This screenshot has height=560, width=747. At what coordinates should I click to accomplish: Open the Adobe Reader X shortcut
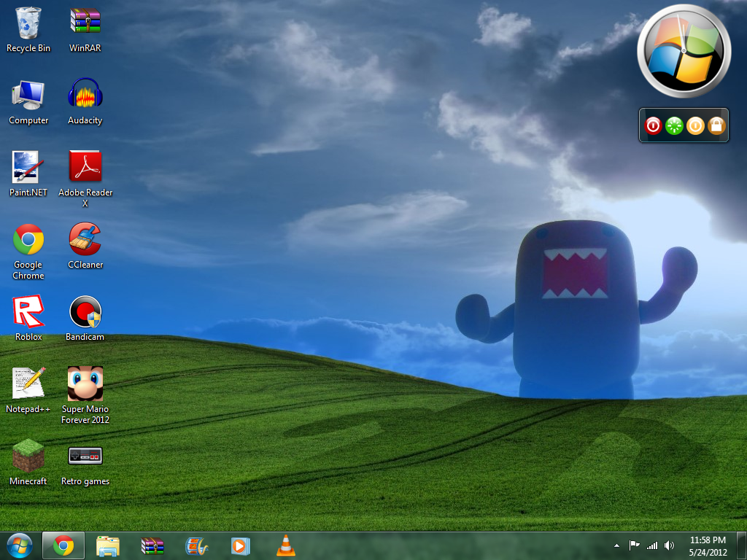click(85, 179)
